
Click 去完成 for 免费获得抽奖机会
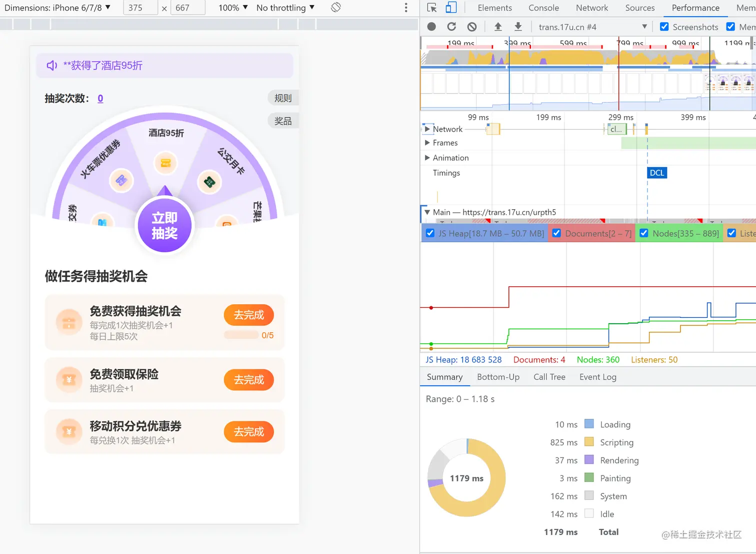click(x=248, y=315)
